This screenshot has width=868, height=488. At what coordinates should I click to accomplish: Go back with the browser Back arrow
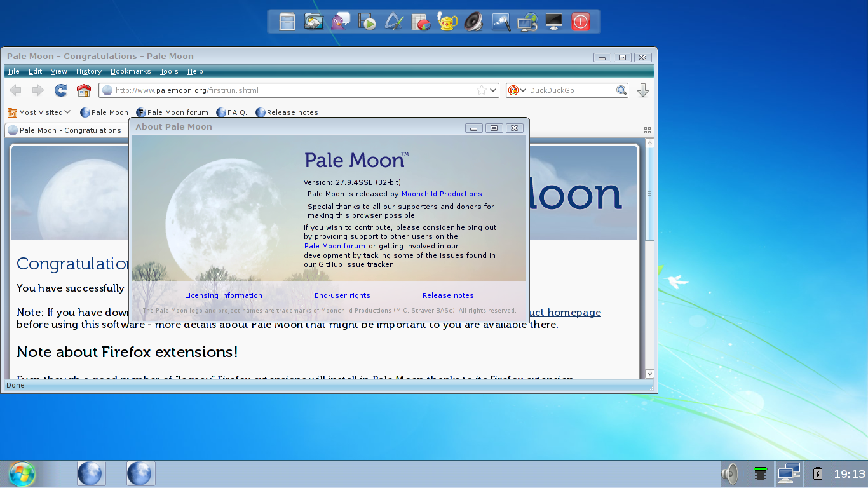point(15,90)
